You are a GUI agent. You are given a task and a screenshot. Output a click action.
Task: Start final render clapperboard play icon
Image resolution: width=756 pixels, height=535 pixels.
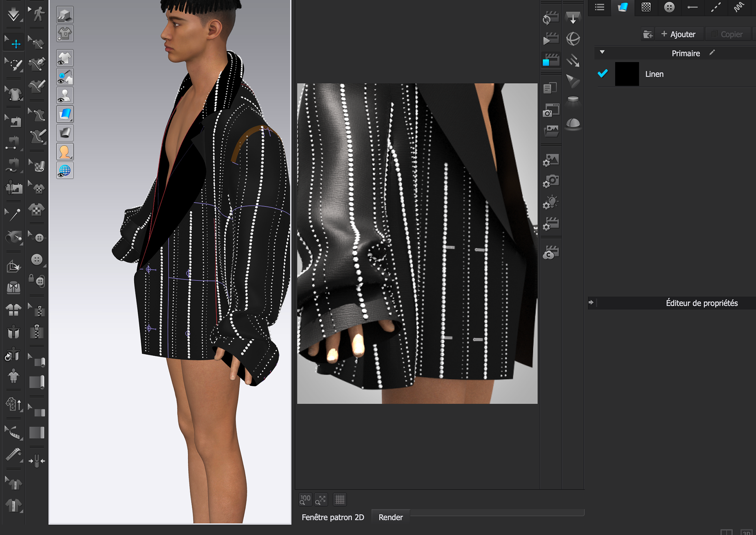551,39
